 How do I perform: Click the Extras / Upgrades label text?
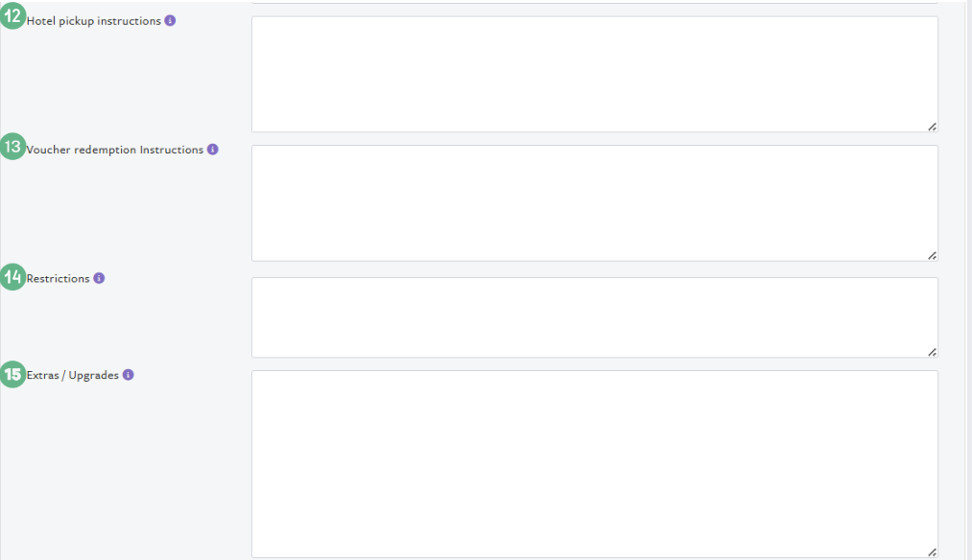73,375
